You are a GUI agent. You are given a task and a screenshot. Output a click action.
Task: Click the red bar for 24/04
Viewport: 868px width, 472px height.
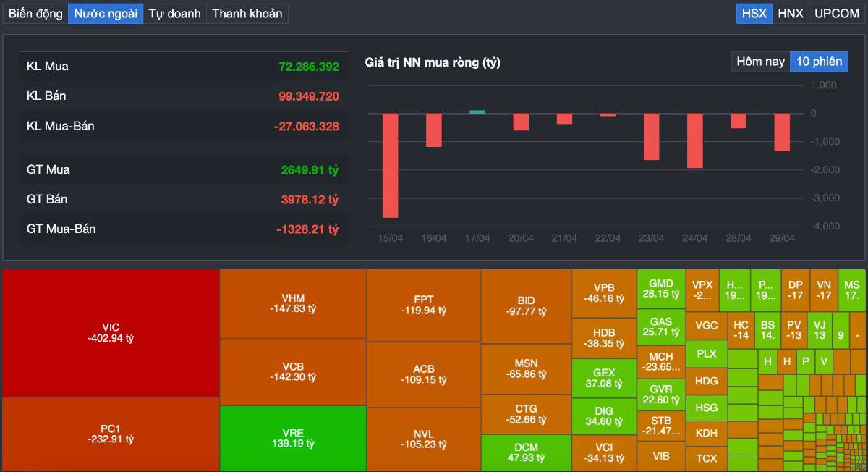pos(694,141)
